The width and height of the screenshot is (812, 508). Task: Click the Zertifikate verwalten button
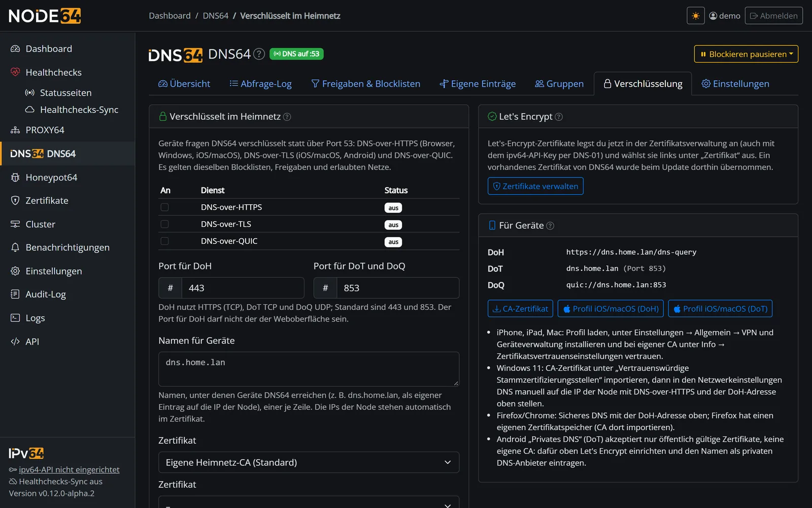[x=535, y=186]
